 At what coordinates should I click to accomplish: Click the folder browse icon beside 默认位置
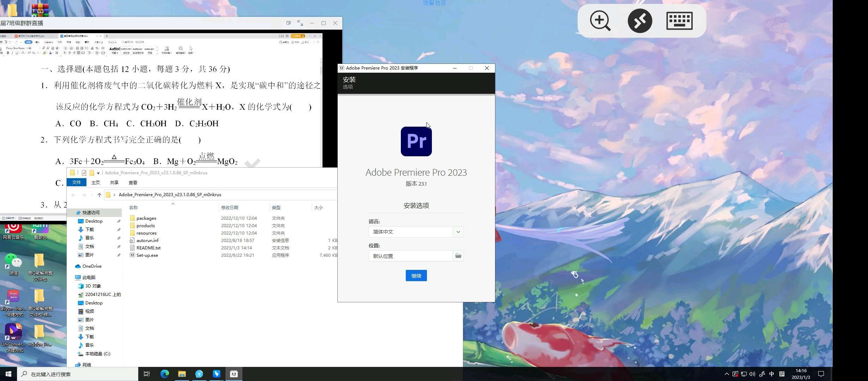(458, 256)
